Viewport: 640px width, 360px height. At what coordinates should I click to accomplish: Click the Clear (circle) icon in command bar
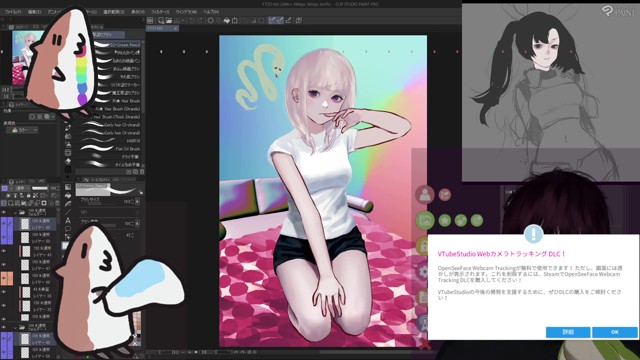click(211, 20)
